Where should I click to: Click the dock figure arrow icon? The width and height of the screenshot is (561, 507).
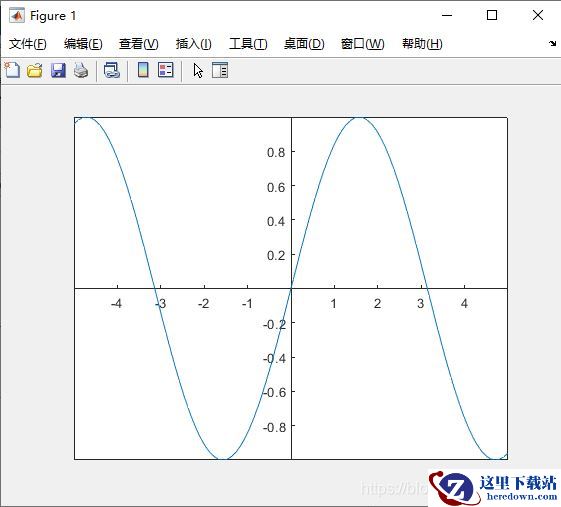552,44
